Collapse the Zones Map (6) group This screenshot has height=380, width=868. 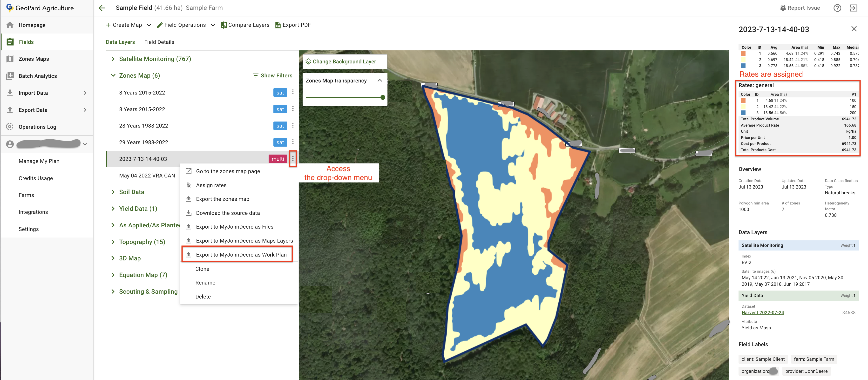point(113,75)
